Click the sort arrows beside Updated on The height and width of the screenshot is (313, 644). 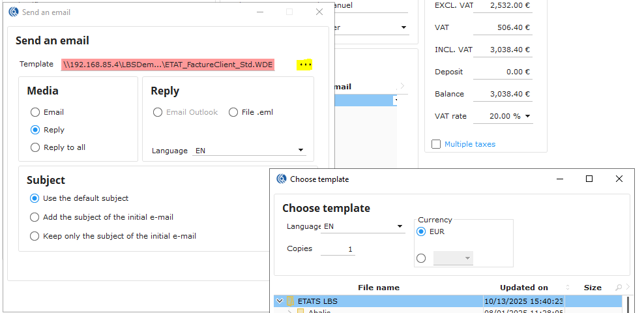click(x=568, y=288)
